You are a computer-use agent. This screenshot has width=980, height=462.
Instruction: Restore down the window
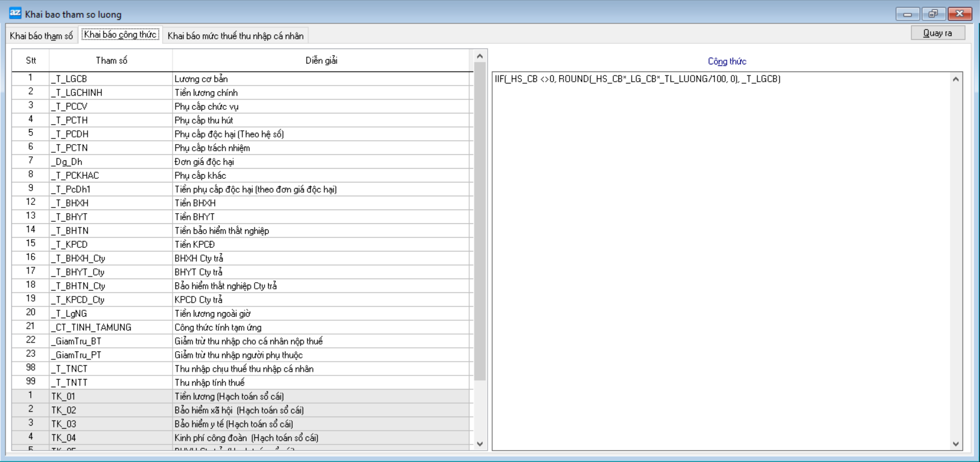(x=933, y=14)
